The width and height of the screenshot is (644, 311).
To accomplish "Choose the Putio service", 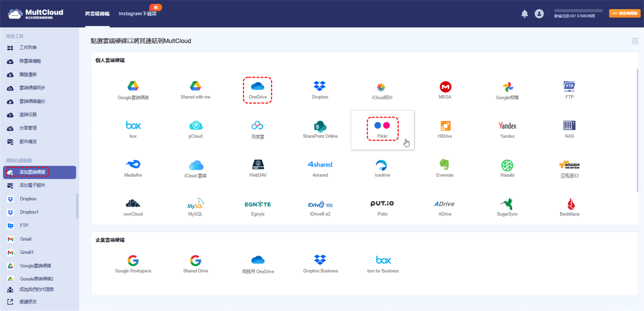I will point(382,204).
